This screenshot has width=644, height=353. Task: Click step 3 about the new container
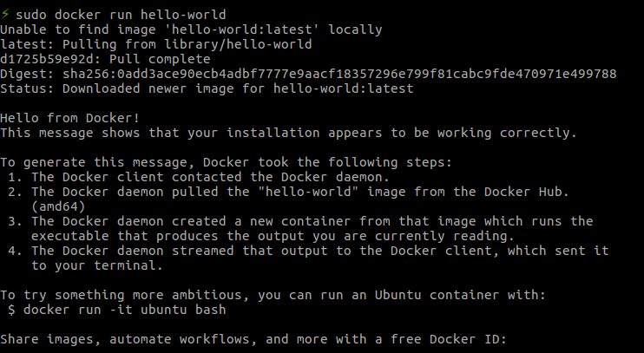pos(300,222)
